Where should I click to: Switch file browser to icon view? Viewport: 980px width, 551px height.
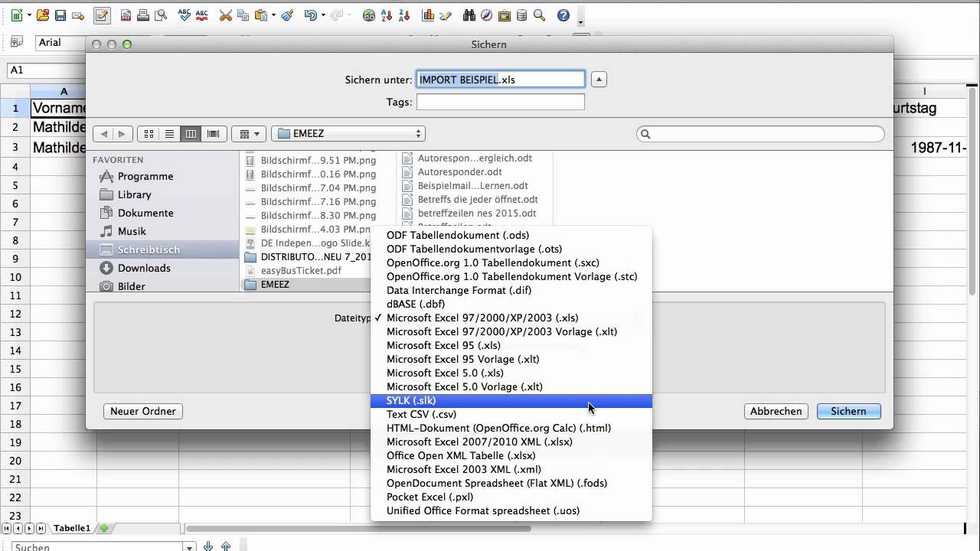tap(149, 134)
